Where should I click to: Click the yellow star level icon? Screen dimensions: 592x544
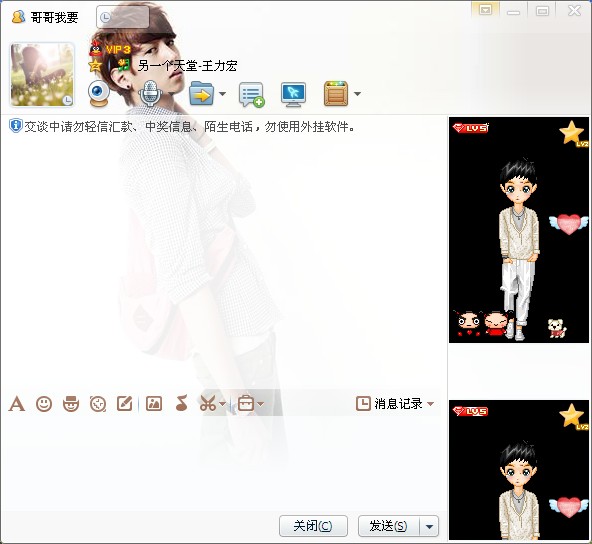click(95, 66)
